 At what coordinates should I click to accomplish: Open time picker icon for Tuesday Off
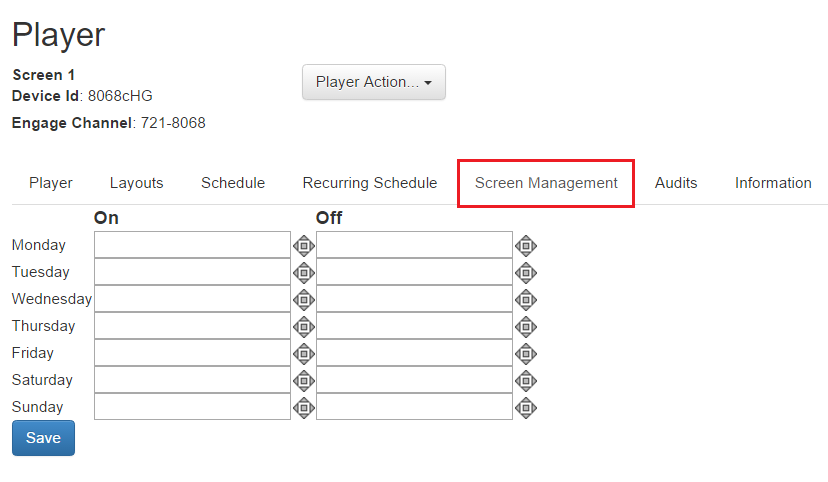[x=526, y=273]
